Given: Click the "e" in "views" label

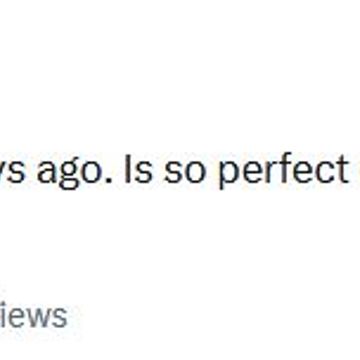Looking at the screenshot, I should click(x=12, y=318).
